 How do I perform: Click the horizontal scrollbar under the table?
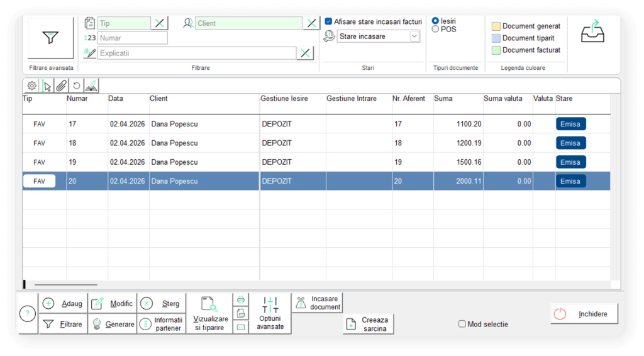65,284
